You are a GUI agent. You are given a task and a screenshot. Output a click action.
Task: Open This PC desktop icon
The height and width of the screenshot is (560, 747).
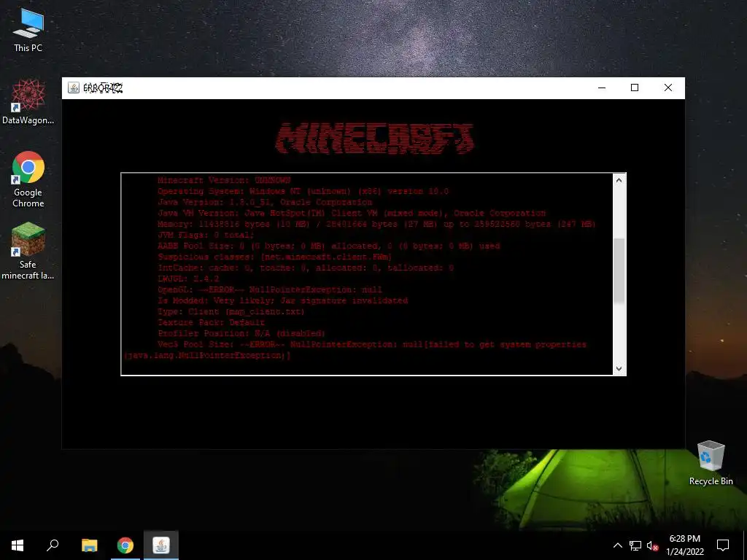[28, 31]
